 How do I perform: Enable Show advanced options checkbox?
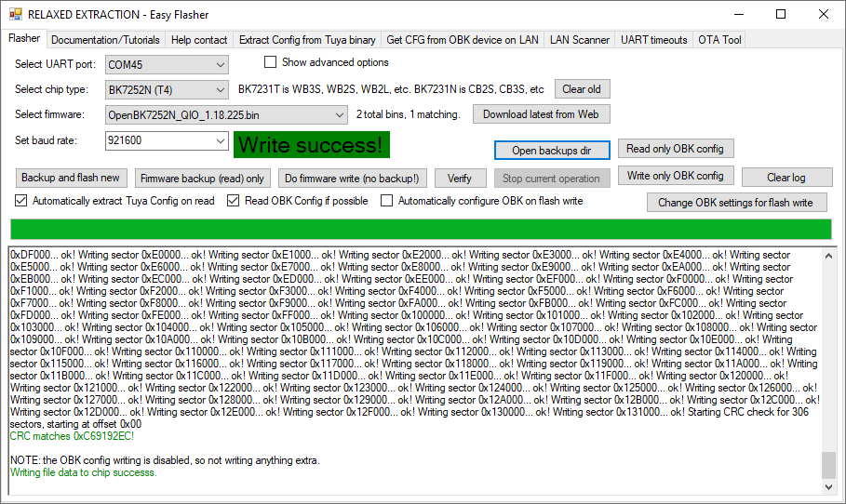click(270, 62)
